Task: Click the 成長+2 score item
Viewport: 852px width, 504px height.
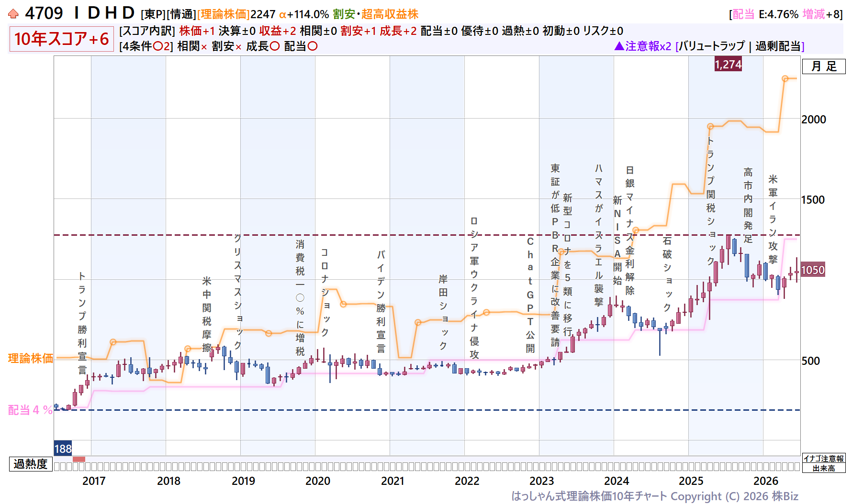Action: pyautogui.click(x=398, y=31)
